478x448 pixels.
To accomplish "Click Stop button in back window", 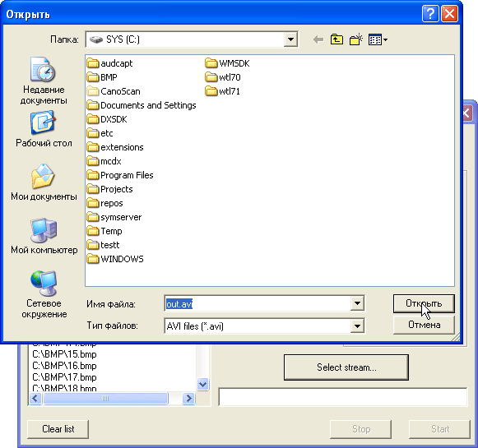I will tap(361, 429).
